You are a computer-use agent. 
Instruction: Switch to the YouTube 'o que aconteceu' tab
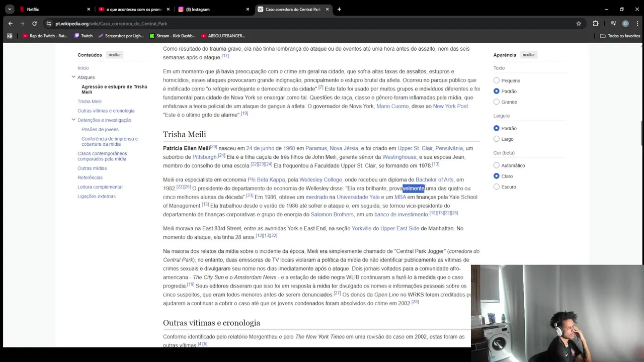click(133, 9)
